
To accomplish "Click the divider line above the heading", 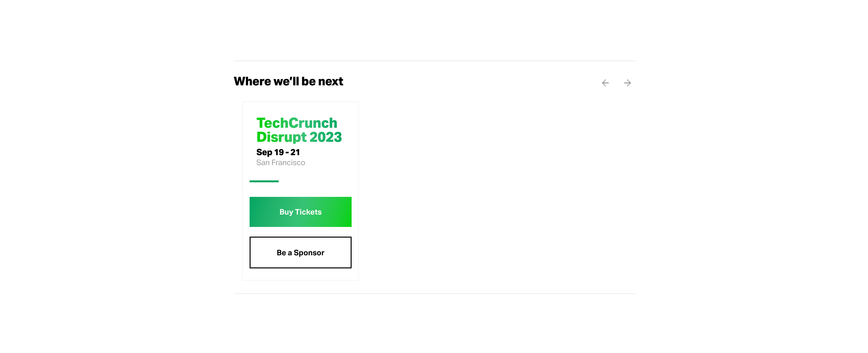I will tap(434, 61).
